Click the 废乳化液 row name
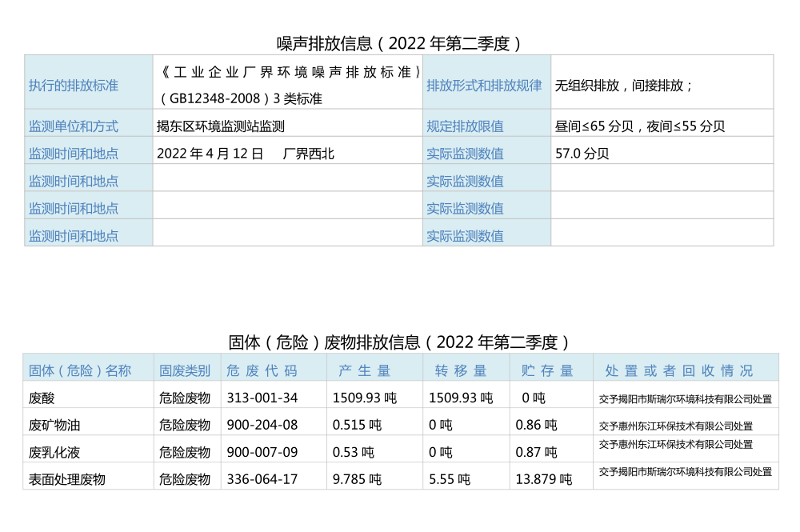Image resolution: width=800 pixels, height=532 pixels. (54, 453)
